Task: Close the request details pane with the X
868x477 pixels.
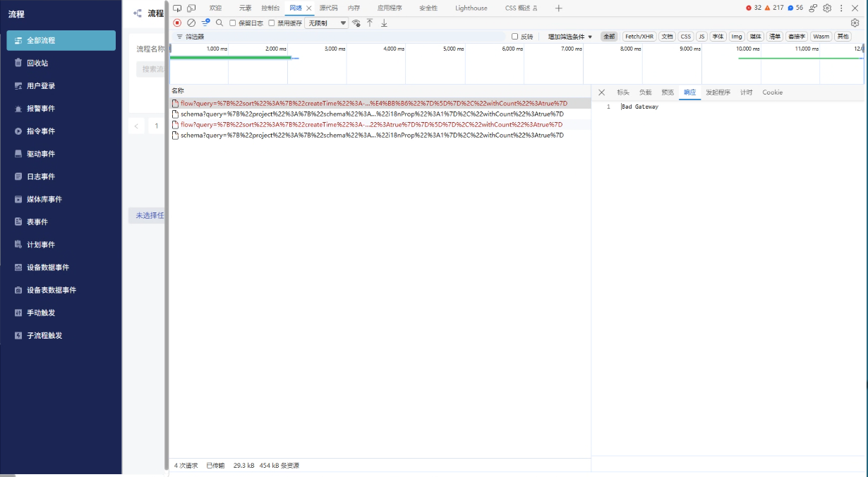Action: pyautogui.click(x=602, y=92)
